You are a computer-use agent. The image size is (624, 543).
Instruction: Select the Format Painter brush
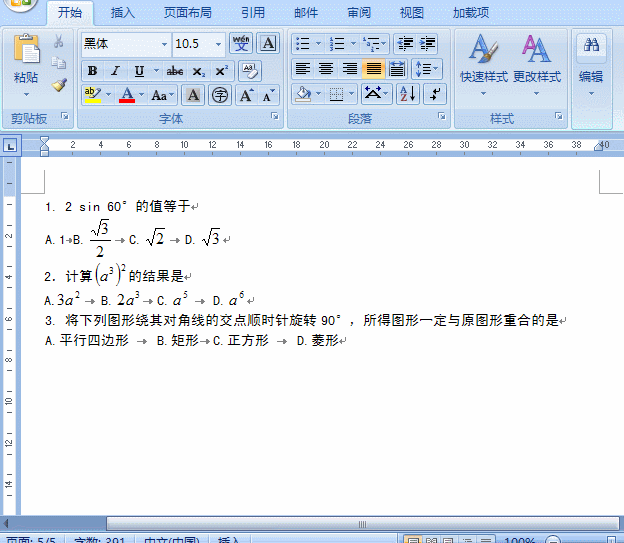[x=59, y=84]
